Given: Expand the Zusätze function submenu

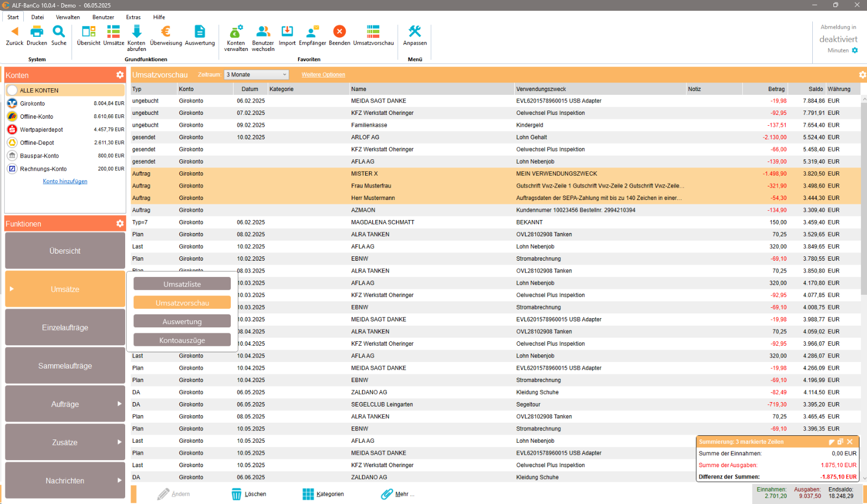Looking at the screenshot, I should point(119,442).
